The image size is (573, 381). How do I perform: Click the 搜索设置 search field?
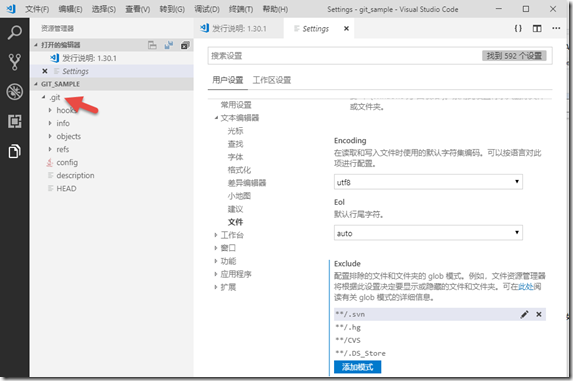344,56
